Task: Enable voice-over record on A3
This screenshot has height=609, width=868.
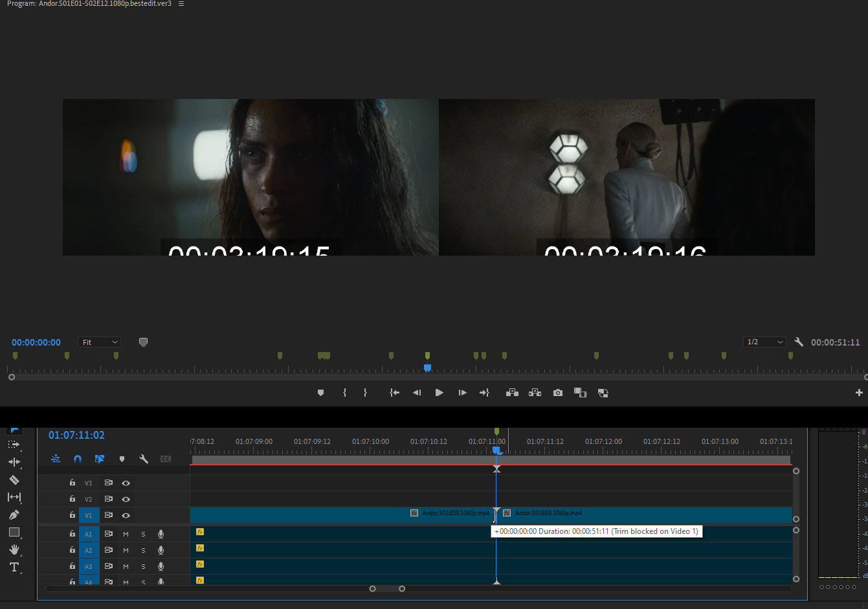Action: tap(161, 566)
